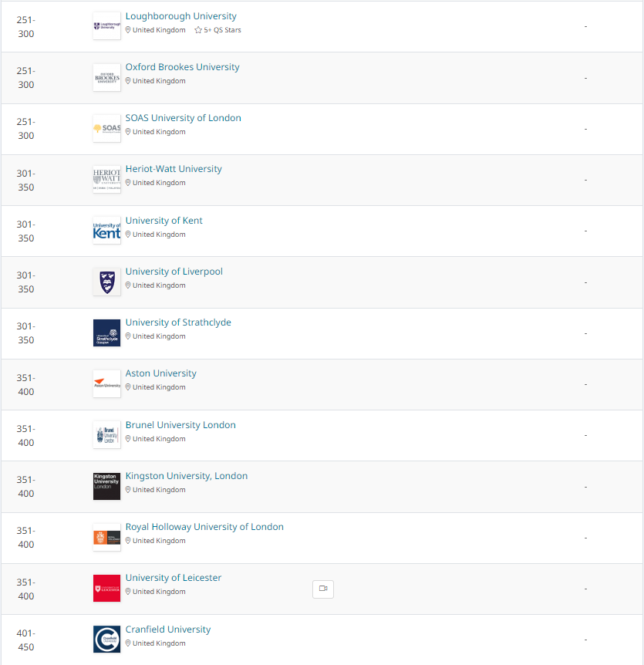Viewport: 644px width, 665px height.
Task: Open the Loughborough University link
Action: pyautogui.click(x=181, y=16)
